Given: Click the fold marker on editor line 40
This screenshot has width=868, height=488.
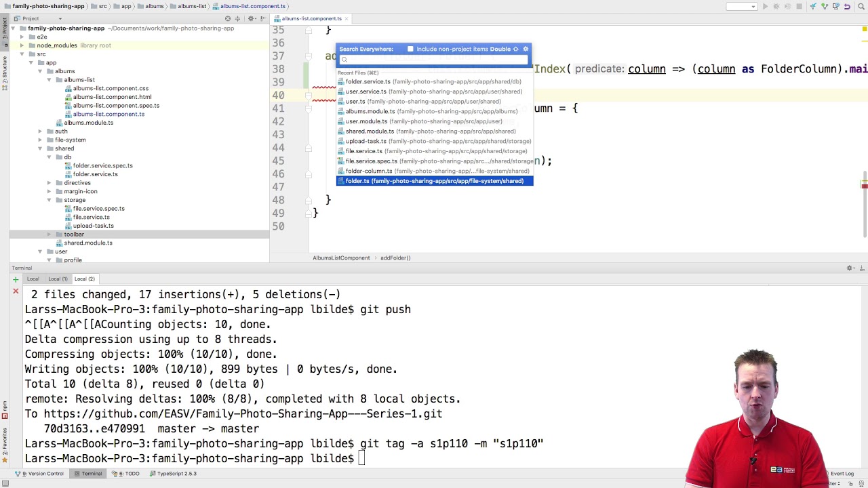Looking at the screenshot, I should [x=307, y=96].
